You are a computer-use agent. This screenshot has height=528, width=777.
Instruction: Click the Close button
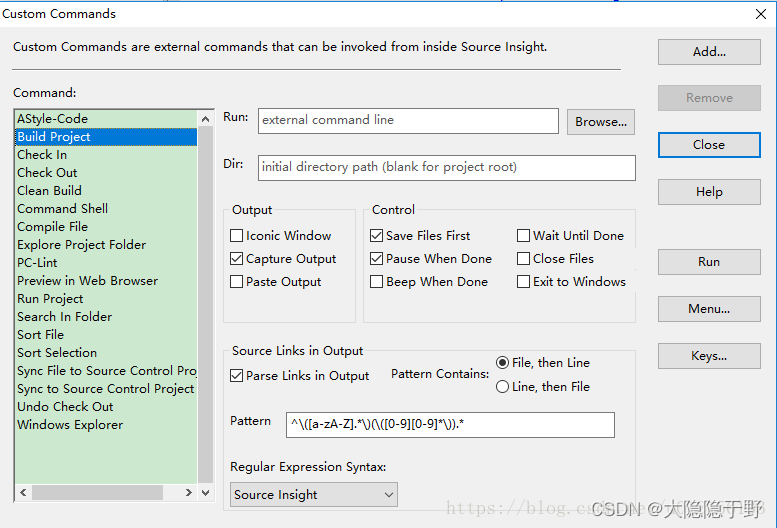pos(709,145)
